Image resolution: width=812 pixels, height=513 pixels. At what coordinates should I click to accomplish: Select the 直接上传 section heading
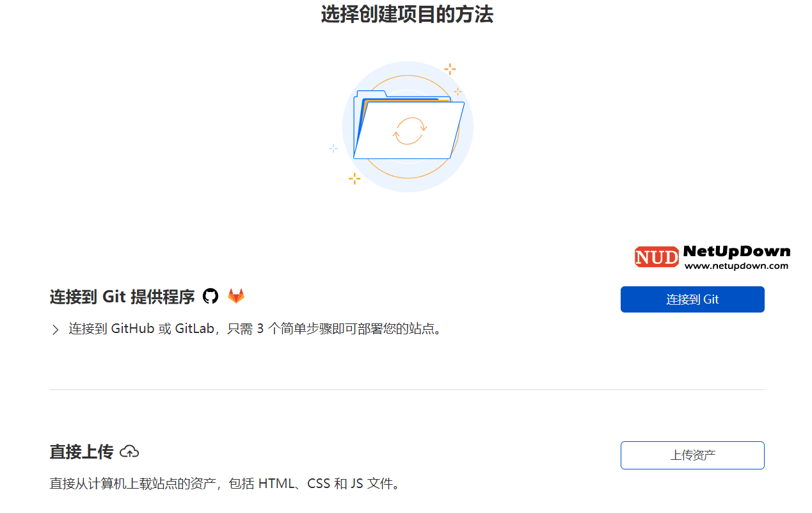[81, 452]
